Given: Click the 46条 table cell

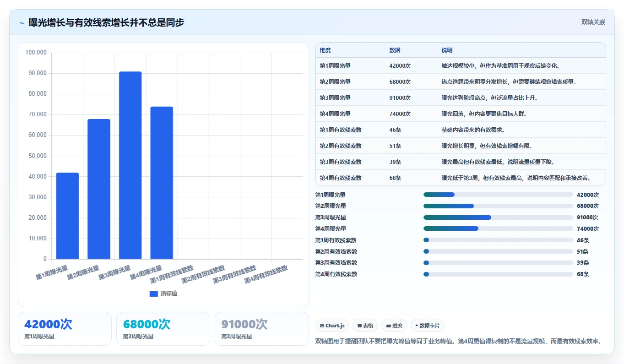Looking at the screenshot, I should pyautogui.click(x=395, y=130).
